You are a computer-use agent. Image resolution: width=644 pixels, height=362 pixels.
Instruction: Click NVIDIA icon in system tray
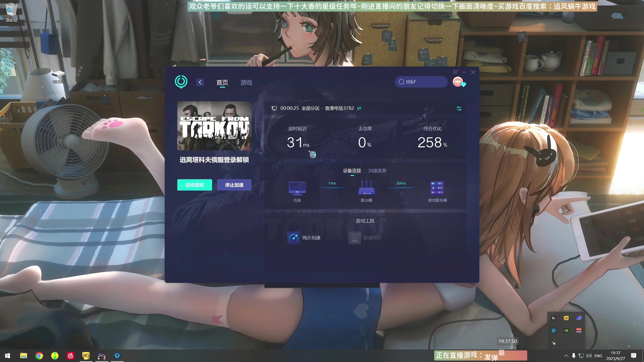click(566, 330)
